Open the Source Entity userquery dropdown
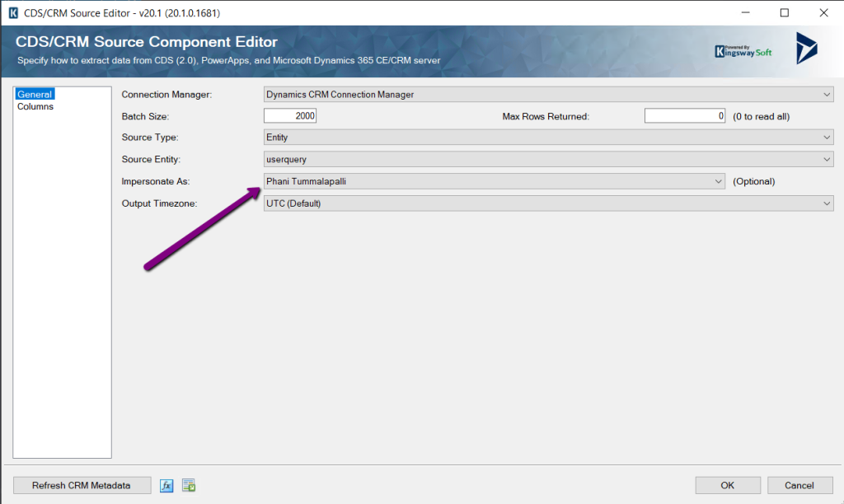Image resolution: width=844 pixels, height=504 pixels. 548,159
